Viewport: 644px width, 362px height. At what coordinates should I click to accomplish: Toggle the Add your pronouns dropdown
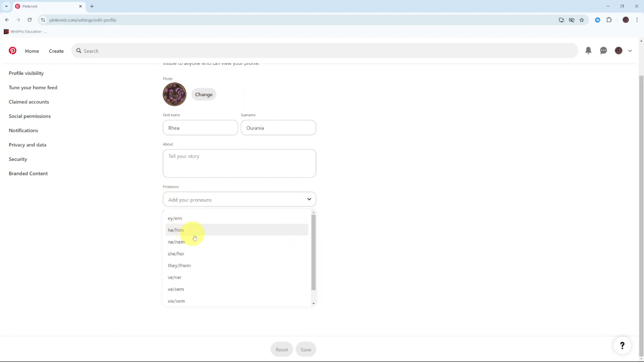pyautogui.click(x=239, y=199)
